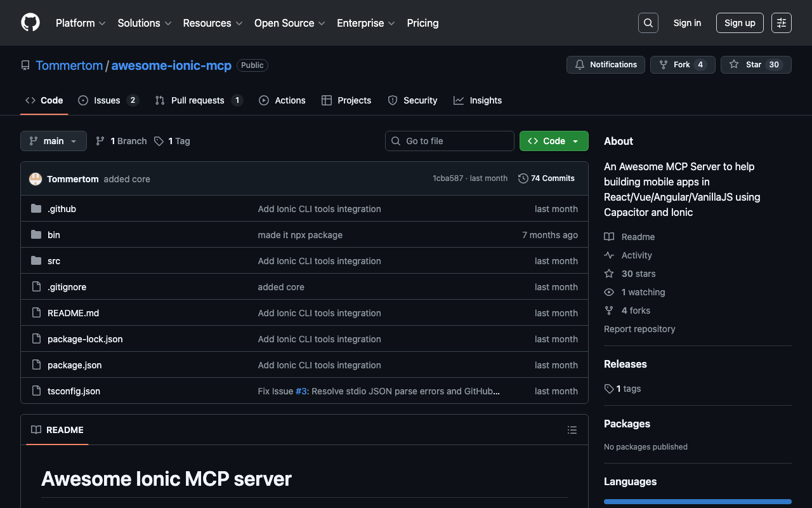
Task: Expand the green Code dropdown
Action: click(x=553, y=141)
